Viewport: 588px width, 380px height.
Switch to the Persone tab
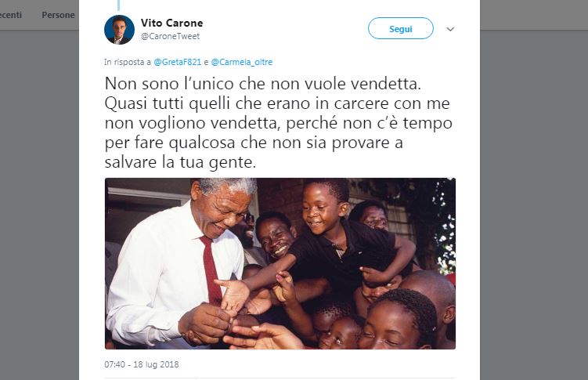pyautogui.click(x=58, y=15)
